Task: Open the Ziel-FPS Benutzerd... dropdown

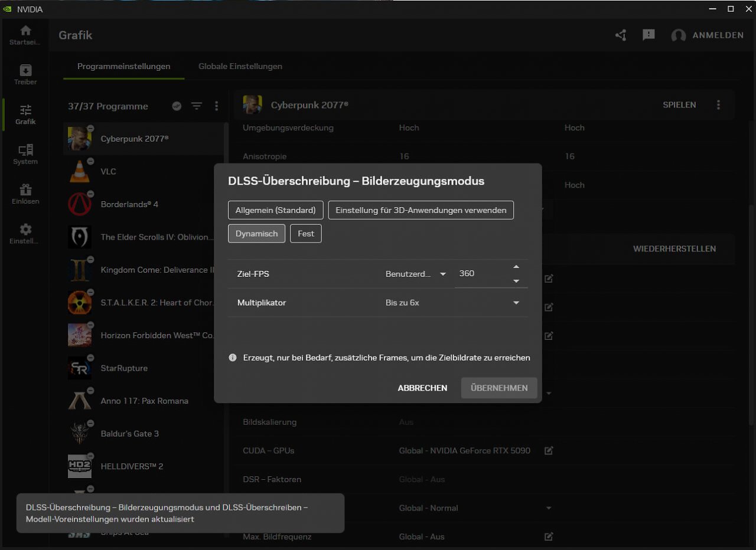Action: coord(416,274)
